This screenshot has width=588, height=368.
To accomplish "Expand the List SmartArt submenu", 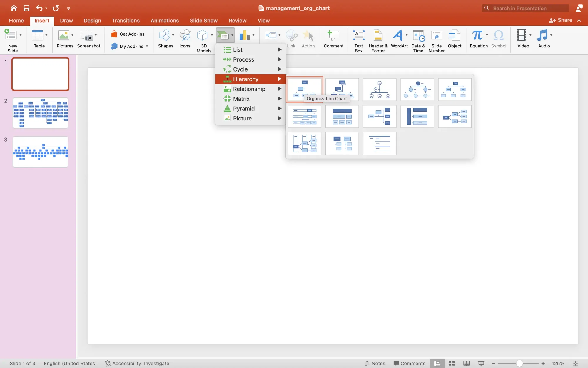I will pos(250,49).
